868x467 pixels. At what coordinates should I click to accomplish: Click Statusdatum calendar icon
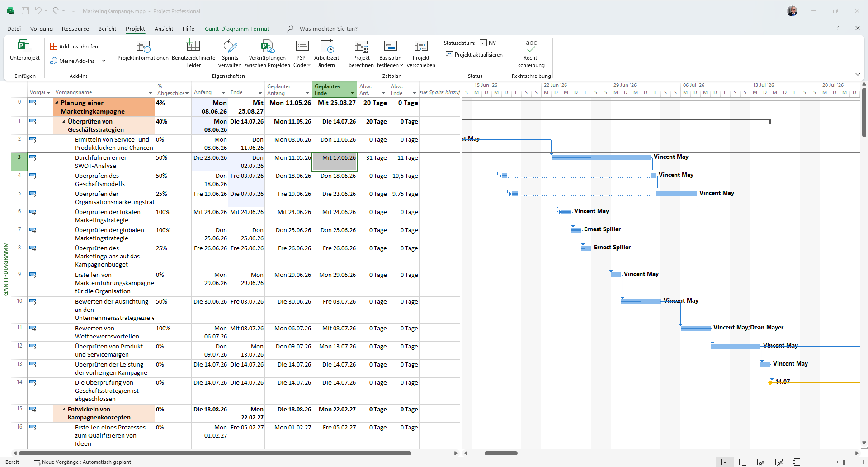(x=483, y=43)
